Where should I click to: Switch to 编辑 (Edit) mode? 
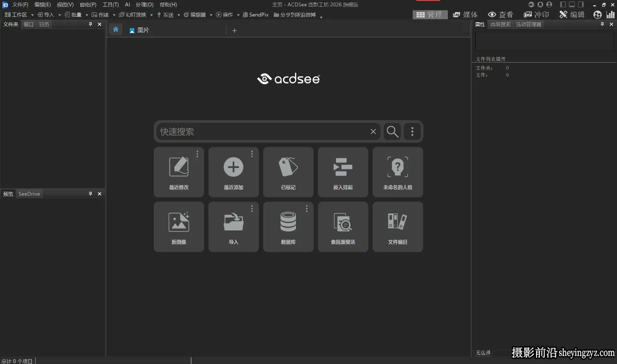(572, 15)
